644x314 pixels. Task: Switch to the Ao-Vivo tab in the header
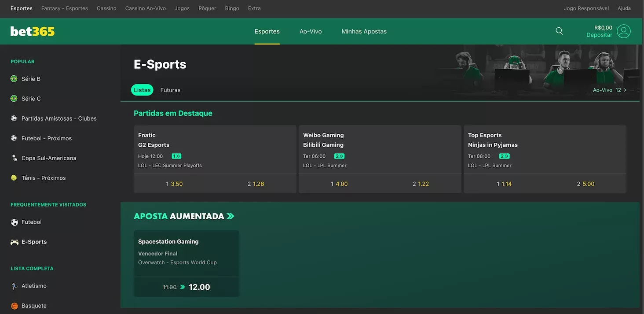tap(310, 31)
